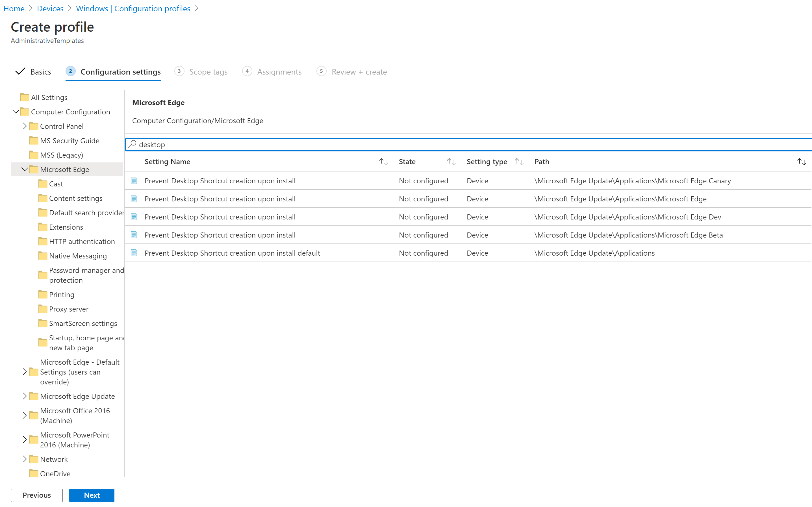812x507 pixels.
Task: Expand the Network tree node
Action: click(25, 459)
